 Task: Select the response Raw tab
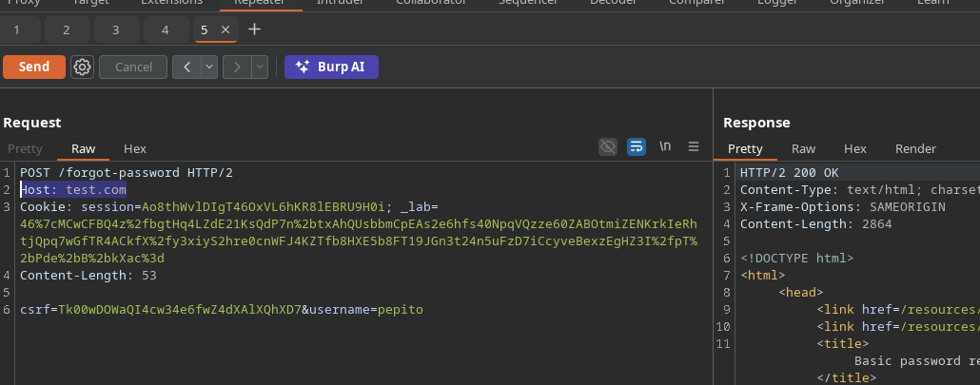coord(804,148)
